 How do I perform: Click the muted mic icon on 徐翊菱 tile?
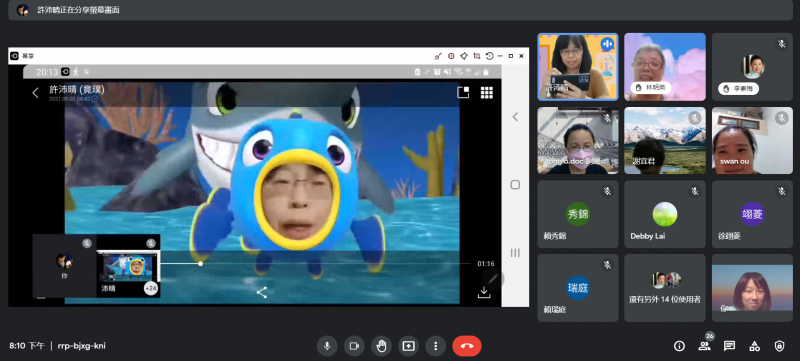pos(781,191)
